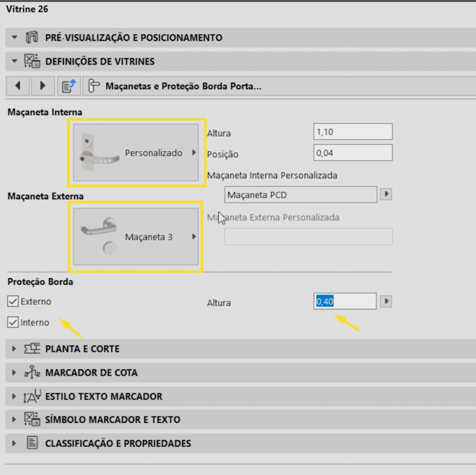Viewport: 476px width, 475px height.
Task: Click the Maçaneta Interna Altura field 1,10
Action: point(352,132)
